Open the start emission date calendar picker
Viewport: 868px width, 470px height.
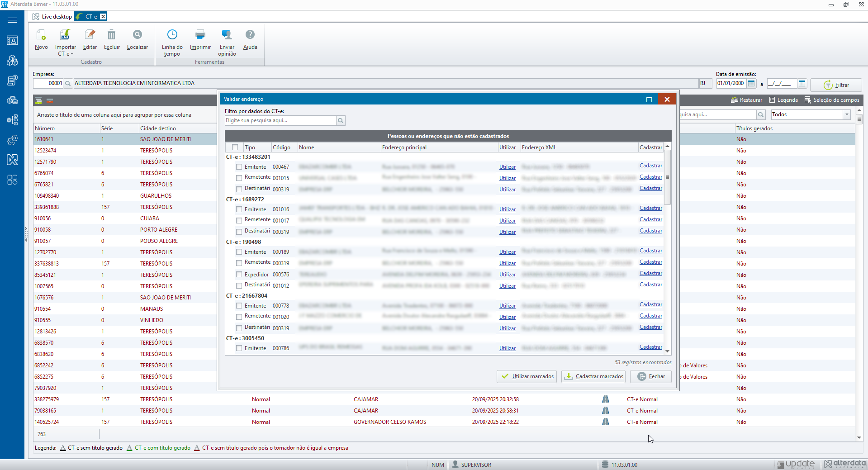751,83
